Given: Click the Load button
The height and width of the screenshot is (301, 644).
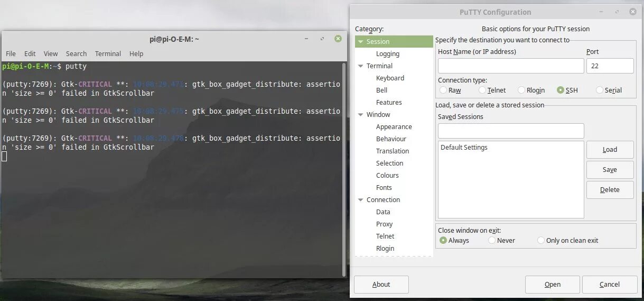Looking at the screenshot, I should pos(610,149).
